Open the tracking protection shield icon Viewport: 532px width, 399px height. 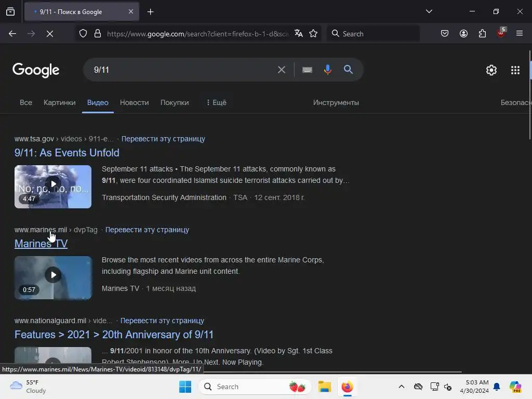pos(83,34)
